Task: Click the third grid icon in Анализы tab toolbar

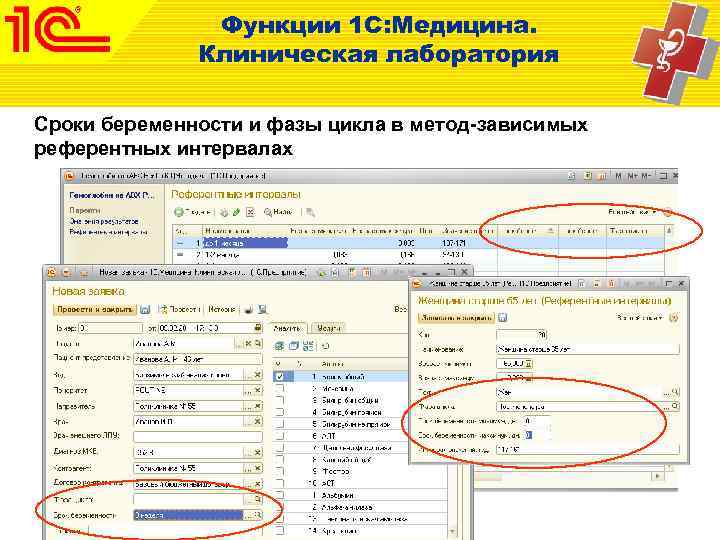Action: click(x=309, y=346)
